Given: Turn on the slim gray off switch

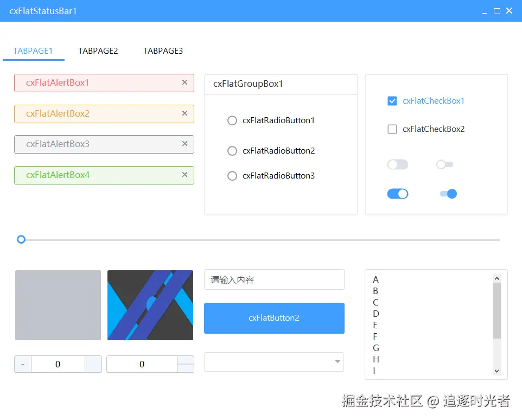Looking at the screenshot, I should point(445,164).
